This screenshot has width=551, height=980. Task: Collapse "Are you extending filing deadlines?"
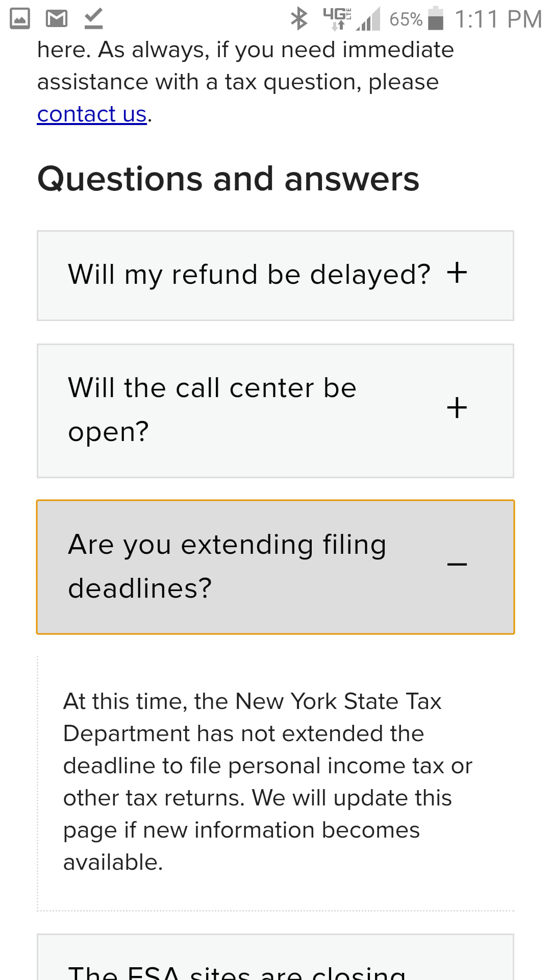(x=227, y=567)
